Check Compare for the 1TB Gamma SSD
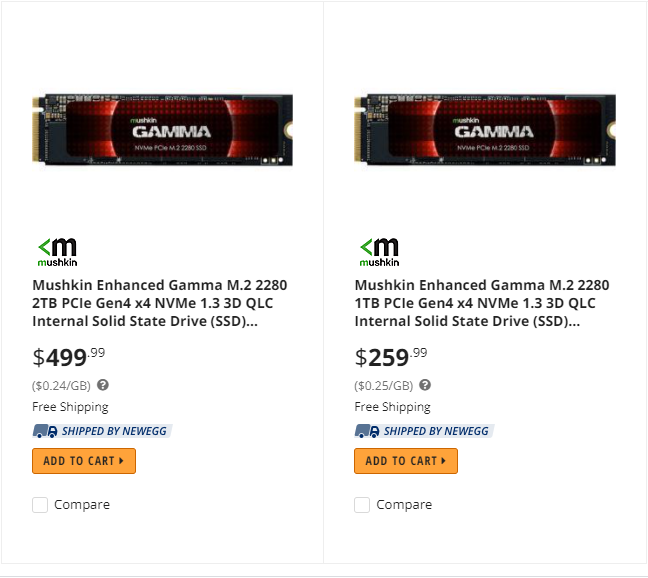This screenshot has width=648, height=578. pyautogui.click(x=362, y=505)
